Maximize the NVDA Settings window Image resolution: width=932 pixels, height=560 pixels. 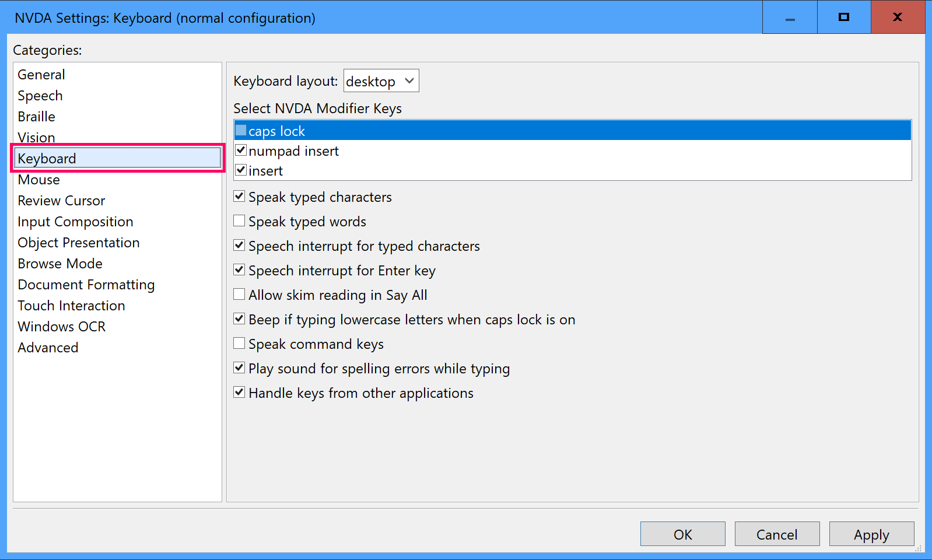tap(844, 17)
